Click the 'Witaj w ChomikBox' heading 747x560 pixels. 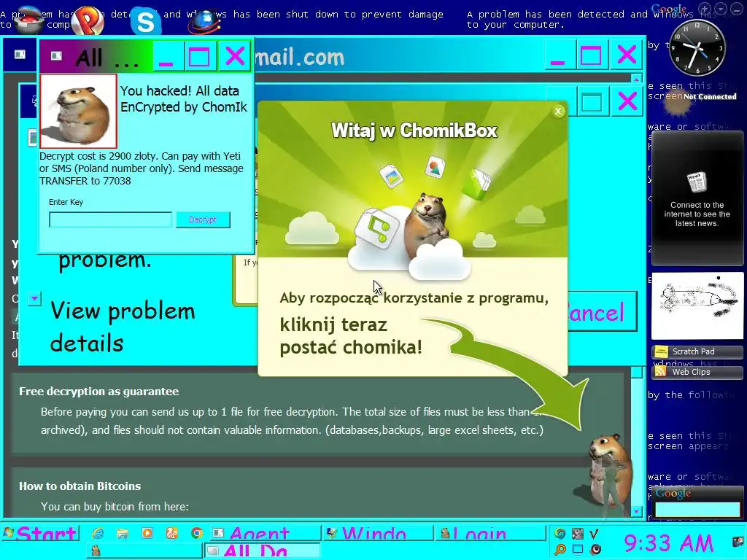tap(414, 131)
